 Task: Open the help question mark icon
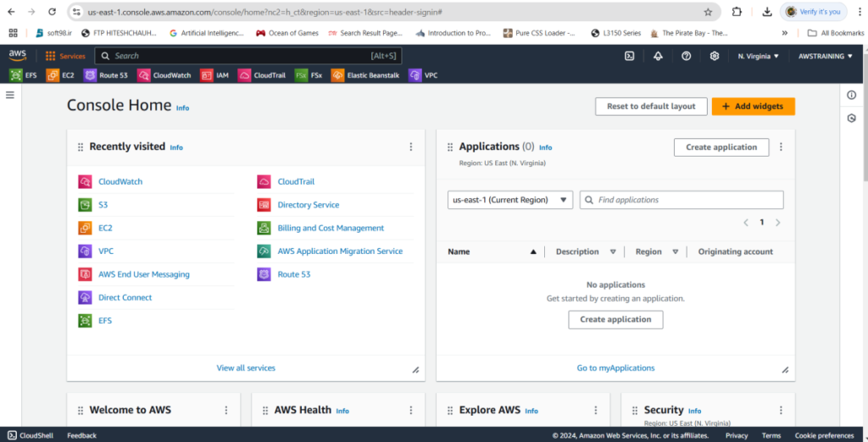[x=686, y=56]
